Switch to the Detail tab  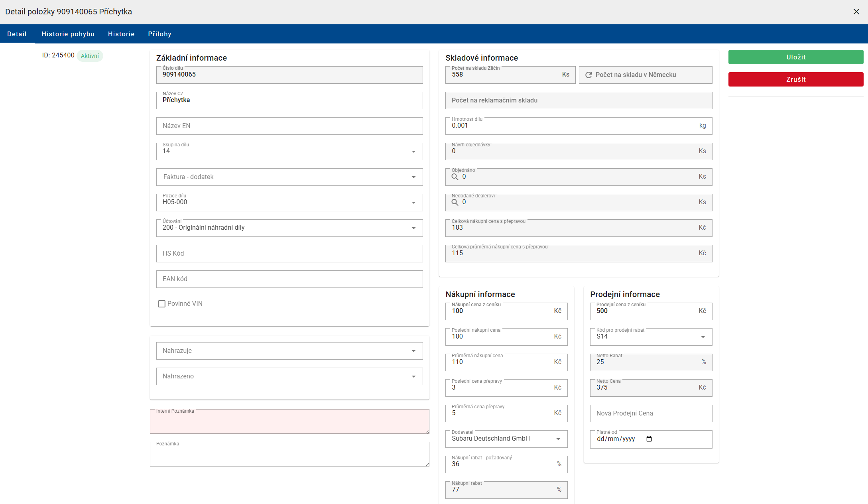[x=17, y=34]
